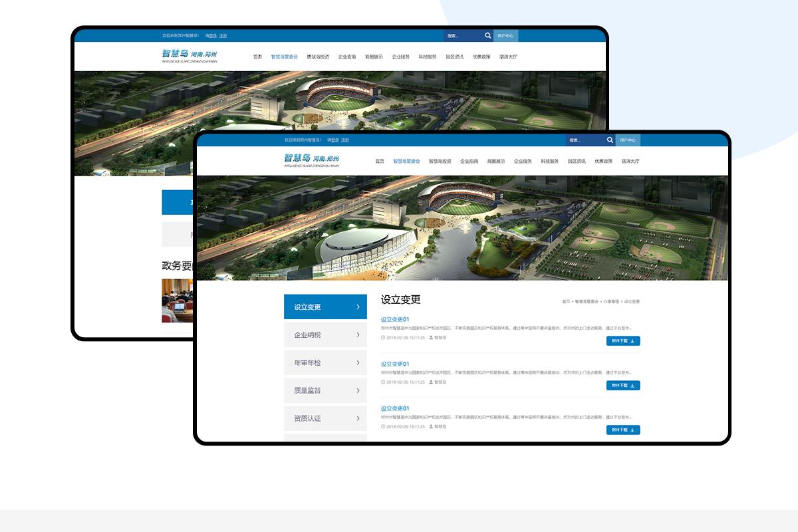Open 企业招商 in the front window navigation
This screenshot has width=798, height=532.
(469, 162)
